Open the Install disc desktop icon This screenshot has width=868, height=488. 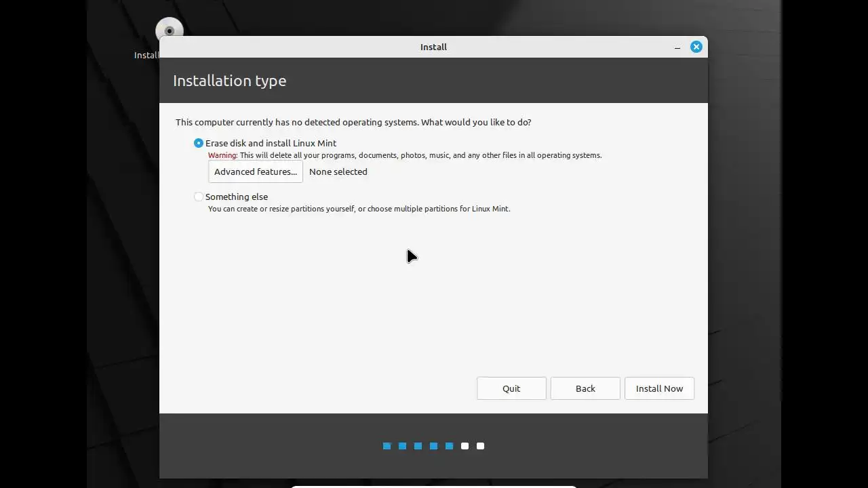(169, 31)
